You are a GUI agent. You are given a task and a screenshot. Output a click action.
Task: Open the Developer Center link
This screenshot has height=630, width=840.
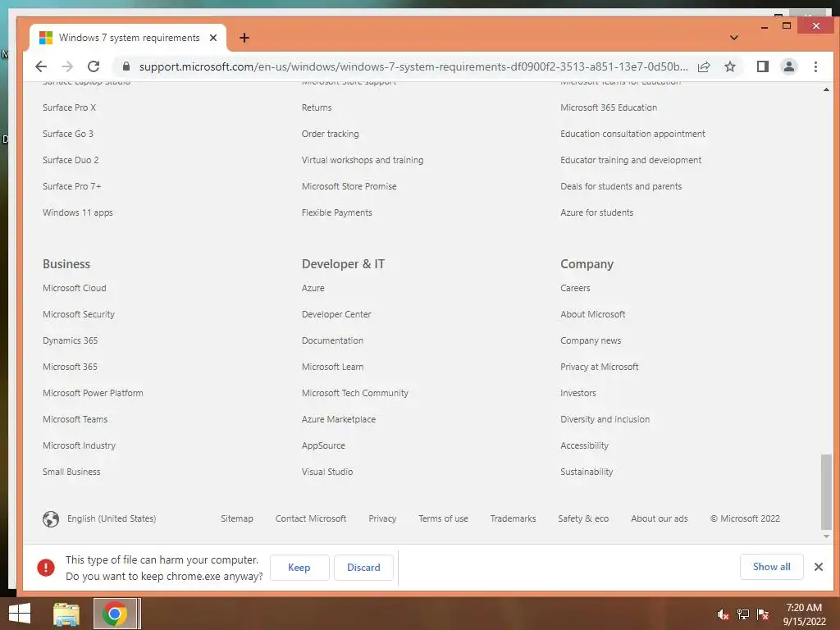336,314
